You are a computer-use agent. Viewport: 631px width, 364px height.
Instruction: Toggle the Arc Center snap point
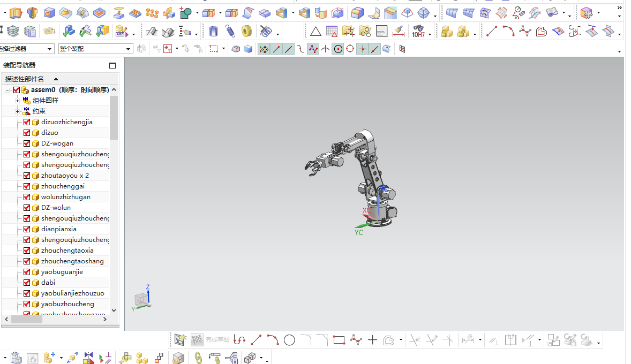(x=338, y=49)
